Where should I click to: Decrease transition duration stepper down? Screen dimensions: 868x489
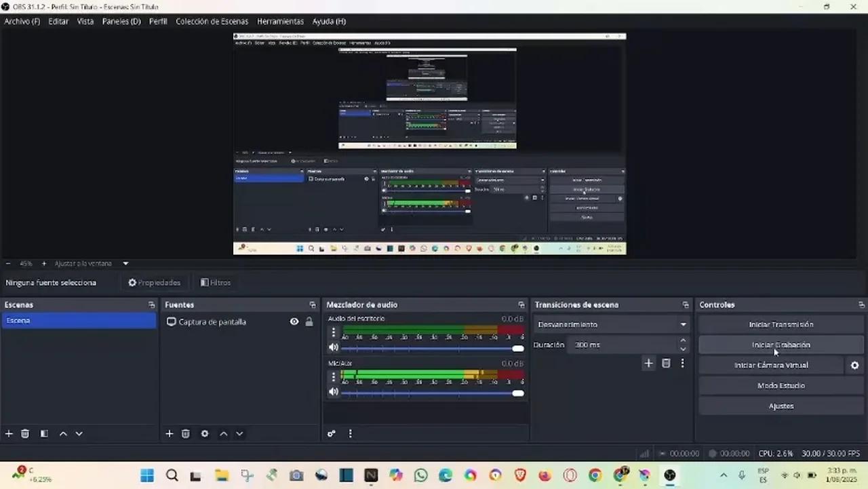click(683, 349)
